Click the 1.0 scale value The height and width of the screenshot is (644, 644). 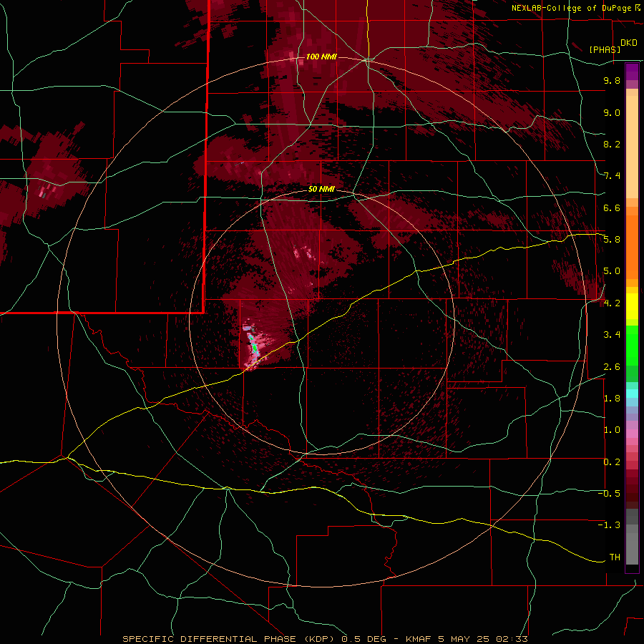pyautogui.click(x=612, y=430)
